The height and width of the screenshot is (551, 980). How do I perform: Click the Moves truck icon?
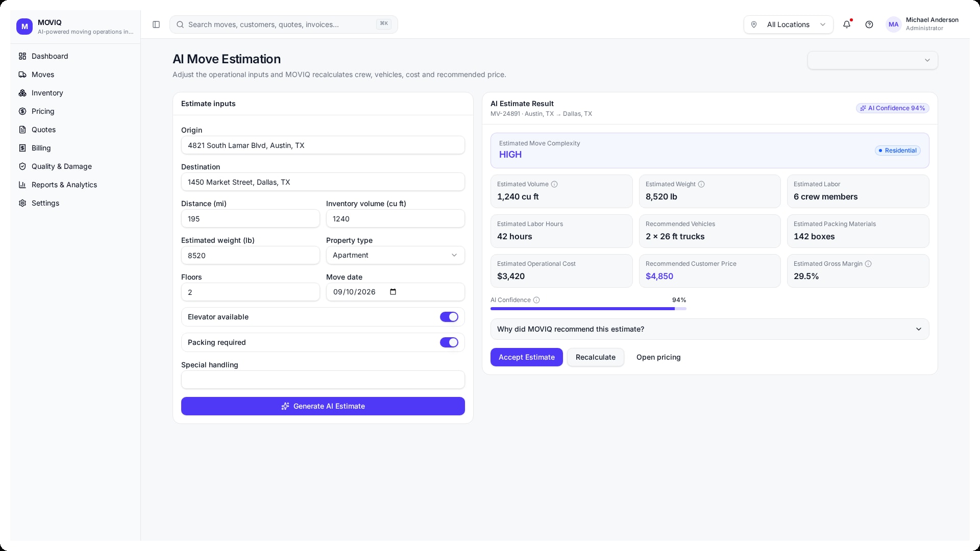coord(22,74)
